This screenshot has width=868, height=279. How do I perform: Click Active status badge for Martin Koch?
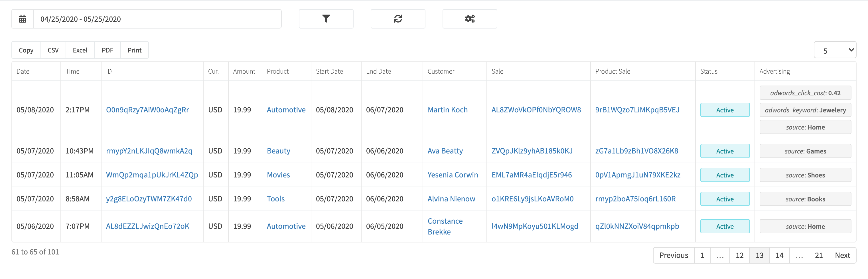click(x=725, y=110)
